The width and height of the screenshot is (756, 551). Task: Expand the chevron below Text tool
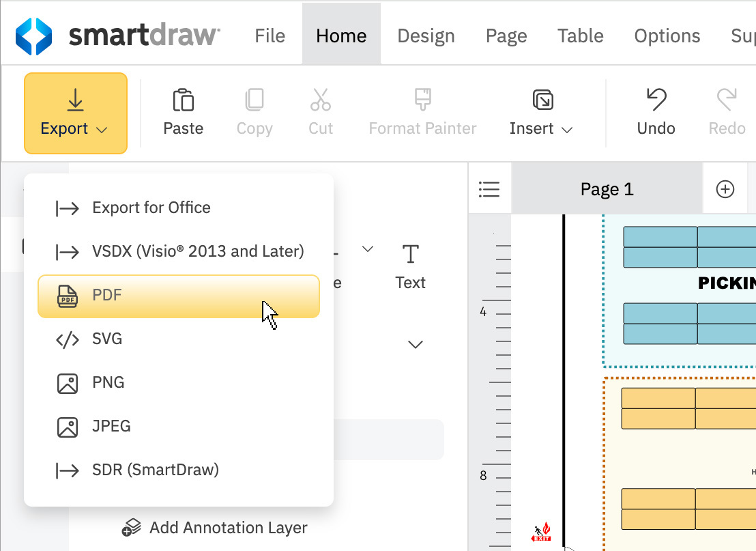click(415, 345)
